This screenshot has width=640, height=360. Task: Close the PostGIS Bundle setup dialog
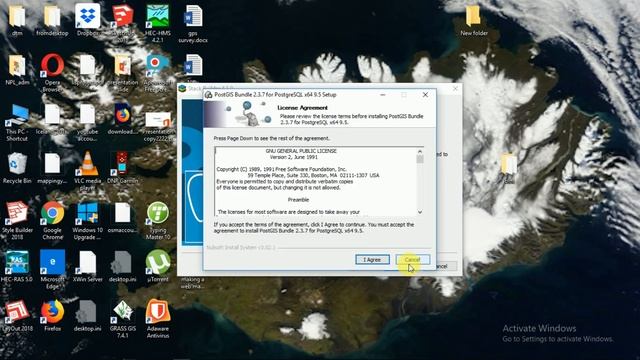(x=425, y=95)
